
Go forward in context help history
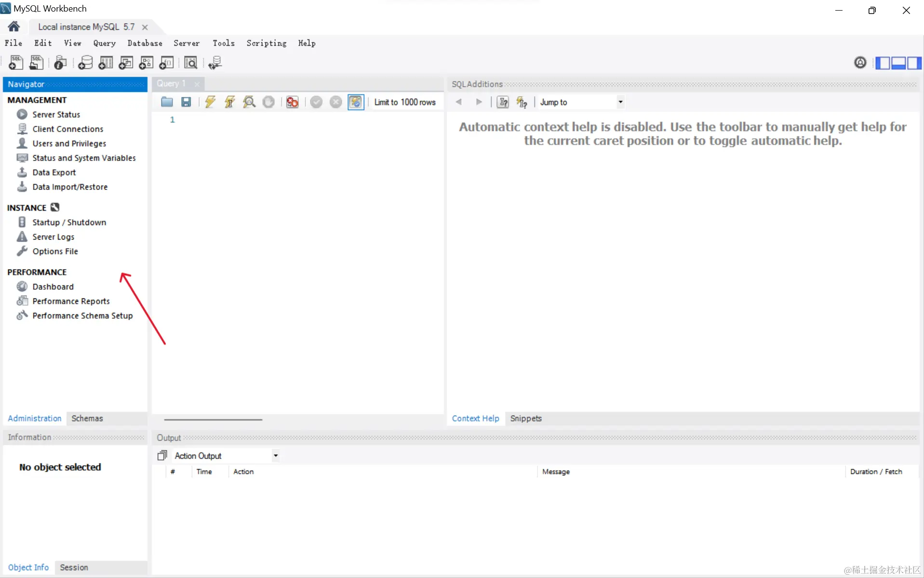pos(479,102)
